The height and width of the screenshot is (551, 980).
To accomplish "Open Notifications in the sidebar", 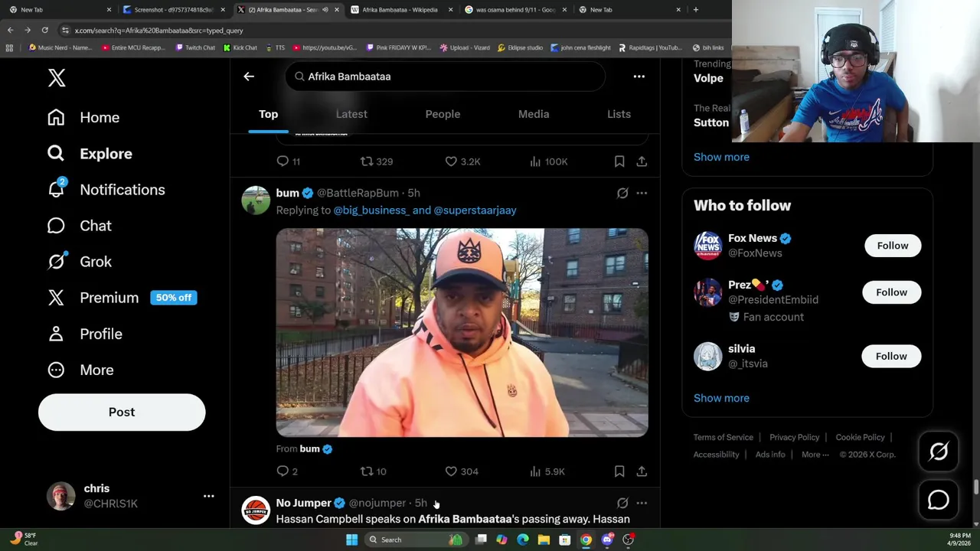I will point(106,190).
